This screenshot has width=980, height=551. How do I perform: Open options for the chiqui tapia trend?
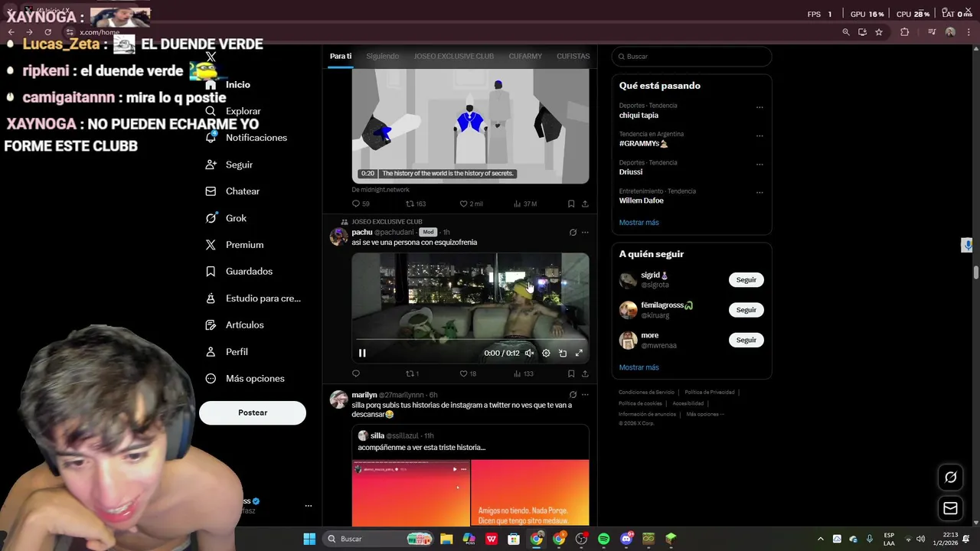tap(759, 107)
